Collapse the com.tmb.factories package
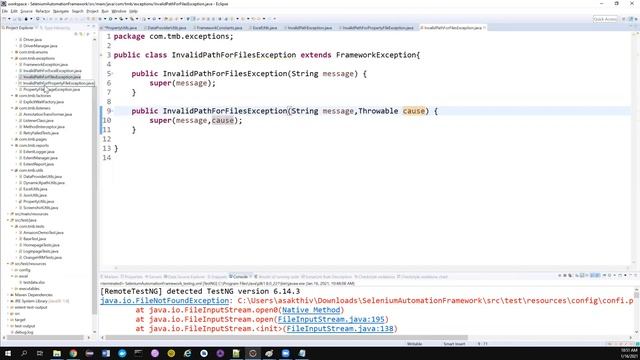640x360 pixels. tap(12, 96)
